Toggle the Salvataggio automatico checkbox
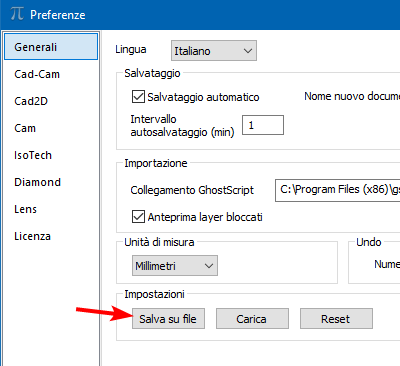The width and height of the screenshot is (400, 366). (x=138, y=97)
